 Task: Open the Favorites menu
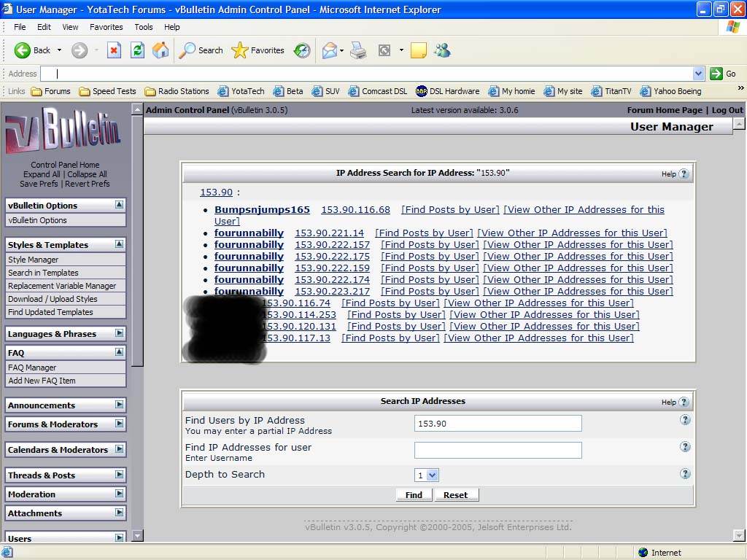107,27
